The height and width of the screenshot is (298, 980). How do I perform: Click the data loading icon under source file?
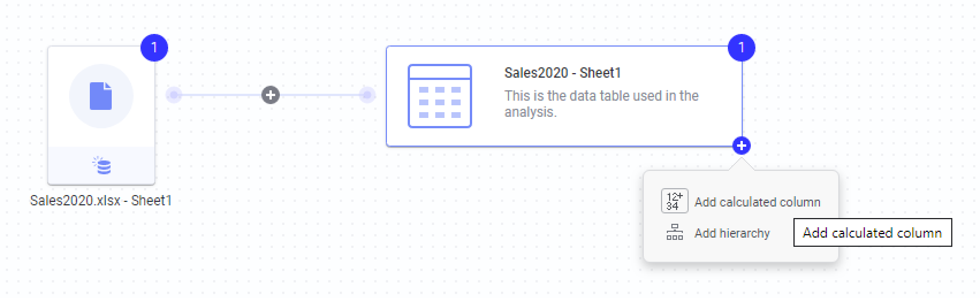coord(102,165)
